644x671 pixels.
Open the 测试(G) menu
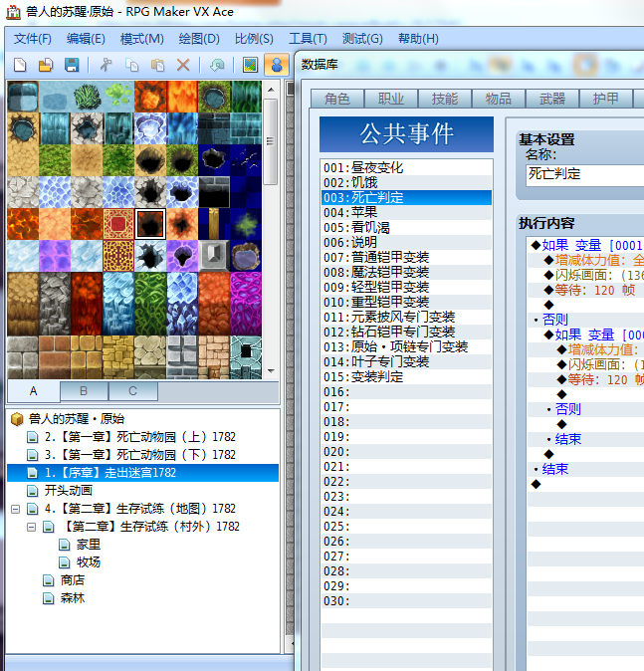click(x=362, y=39)
